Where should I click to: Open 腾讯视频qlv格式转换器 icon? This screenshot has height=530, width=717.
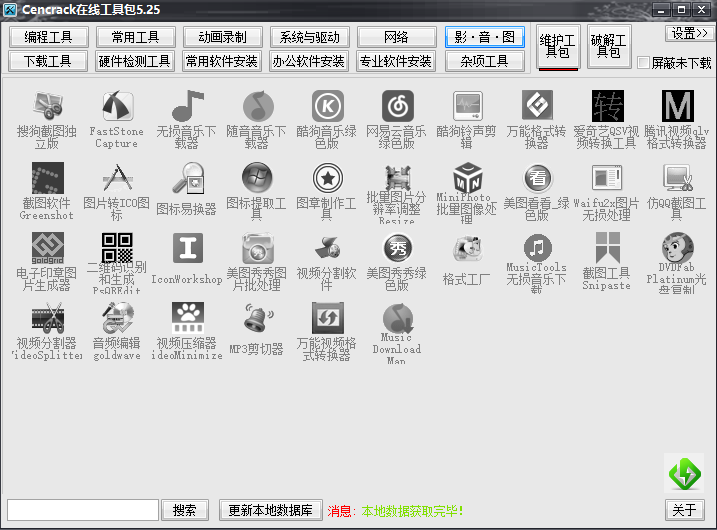(x=677, y=106)
